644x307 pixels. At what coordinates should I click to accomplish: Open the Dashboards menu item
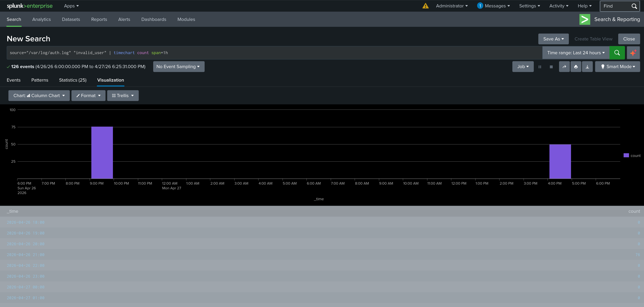(154, 19)
